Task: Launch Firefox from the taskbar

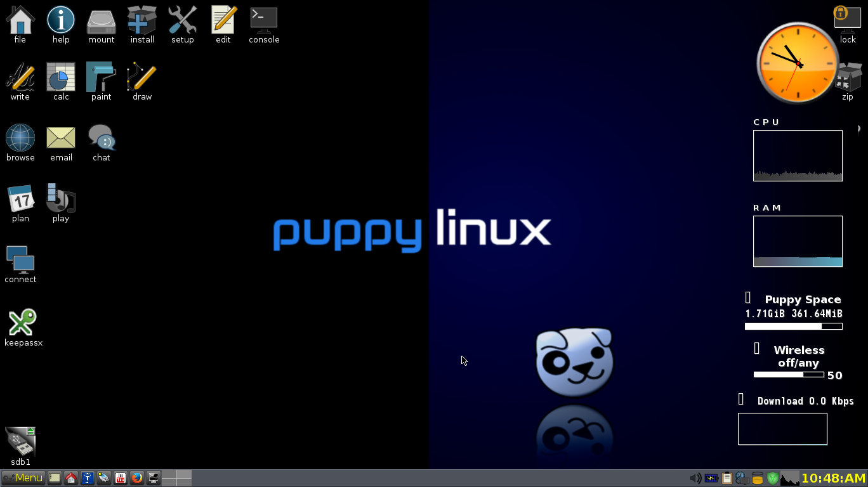Action: pyautogui.click(x=137, y=477)
